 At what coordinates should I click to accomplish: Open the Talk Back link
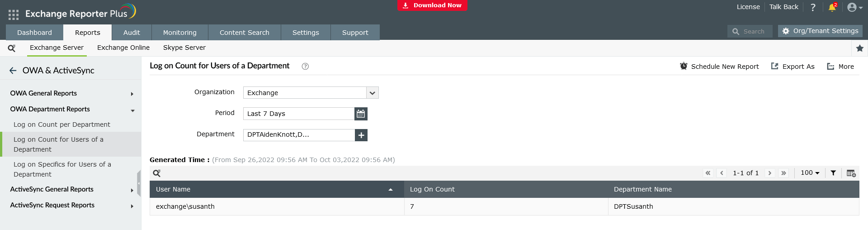coord(784,7)
